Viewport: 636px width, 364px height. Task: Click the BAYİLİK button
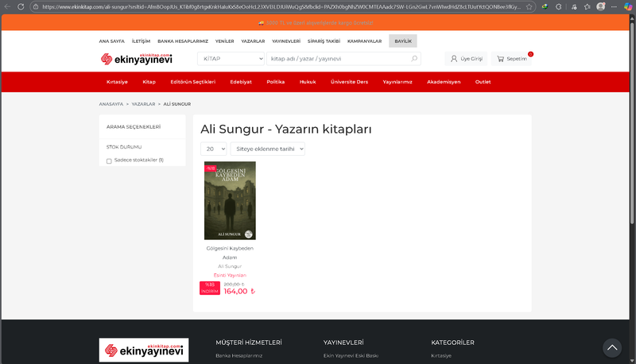pyautogui.click(x=403, y=41)
